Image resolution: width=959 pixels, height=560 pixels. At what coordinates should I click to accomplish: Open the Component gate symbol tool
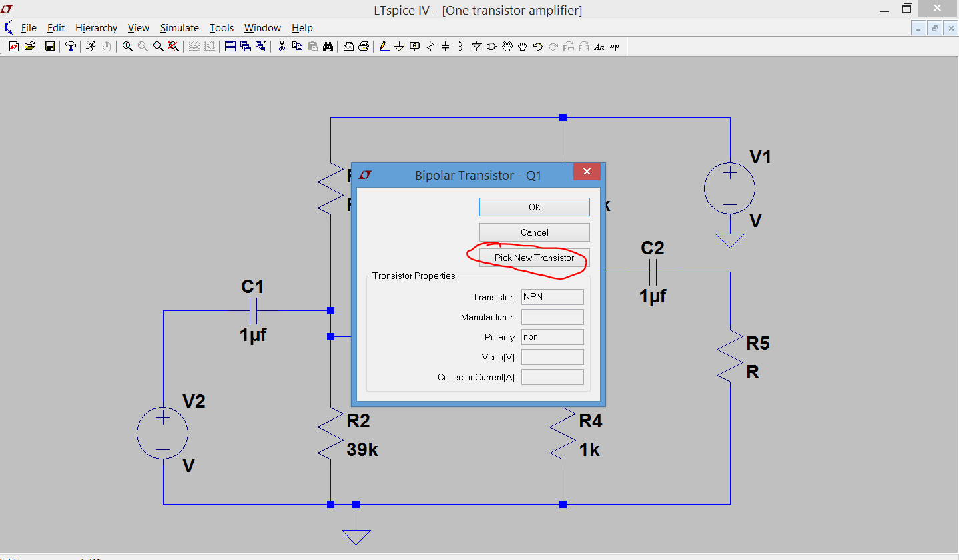[x=491, y=47]
